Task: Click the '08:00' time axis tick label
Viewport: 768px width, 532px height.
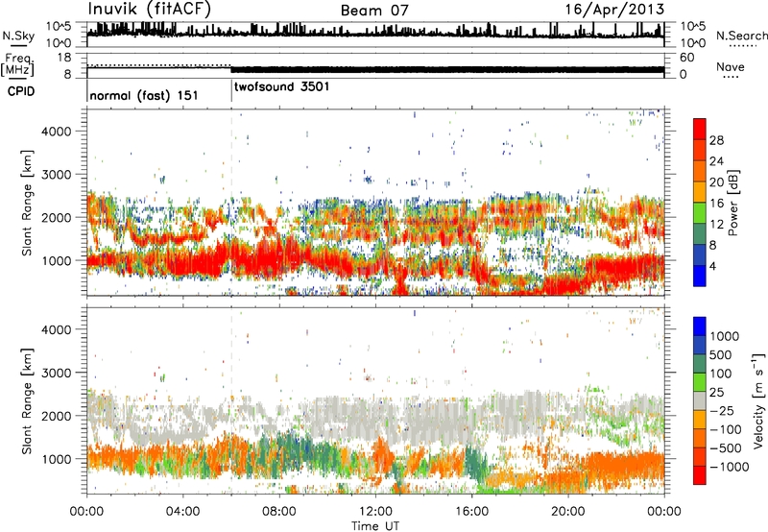Action: (x=279, y=511)
